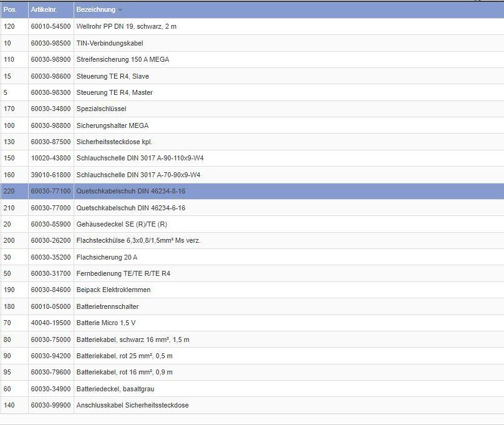Click the Fernbedienung TE/TE R/TE R4 entry
Viewport: 504px width, 425px height.
[123, 273]
